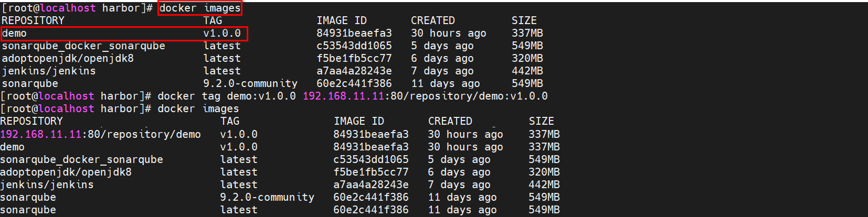
Task: Click the second docker images command
Action: click(198, 108)
